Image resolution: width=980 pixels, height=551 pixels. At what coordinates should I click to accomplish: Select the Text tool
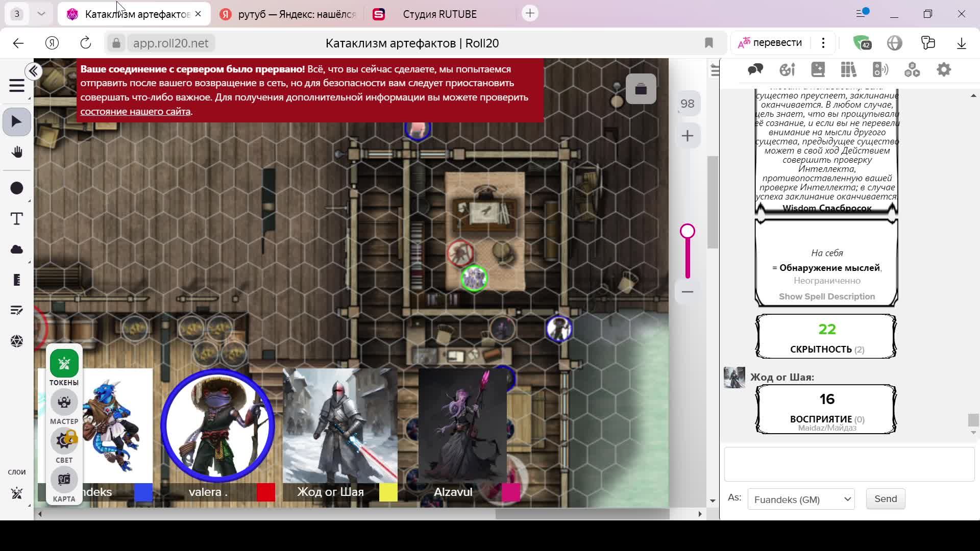point(17,219)
